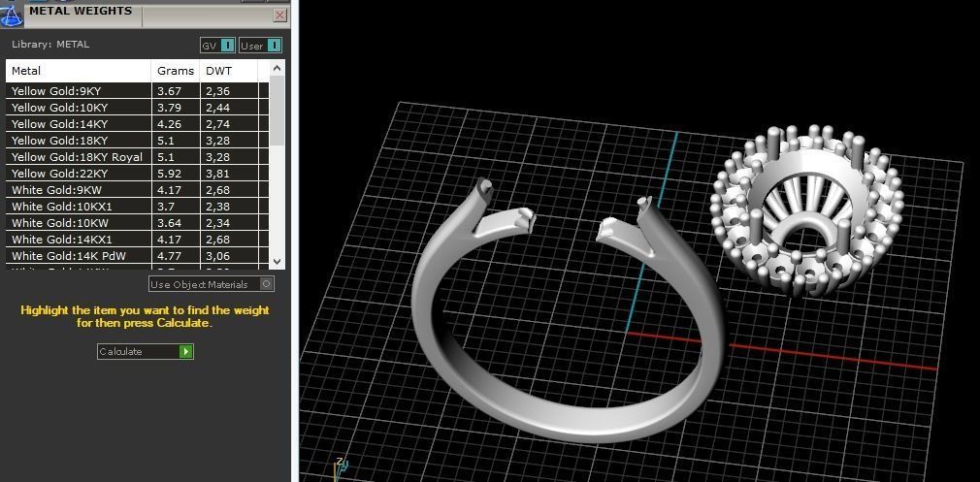Click the 2,74 DWT value
The image size is (980, 482).
[x=218, y=123]
